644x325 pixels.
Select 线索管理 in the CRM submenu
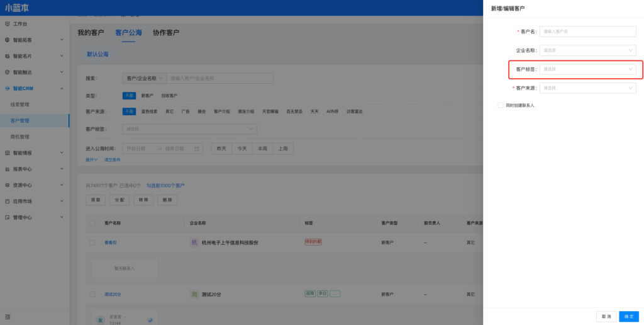pyautogui.click(x=20, y=105)
